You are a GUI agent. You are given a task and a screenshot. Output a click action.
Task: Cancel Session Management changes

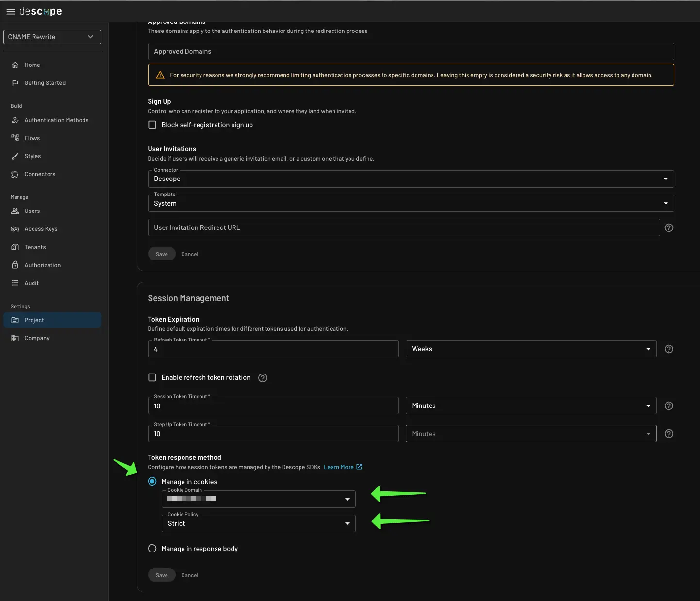click(x=190, y=575)
